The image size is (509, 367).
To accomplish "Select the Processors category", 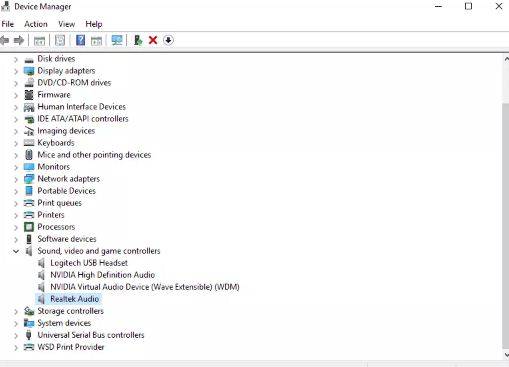I will tap(56, 227).
